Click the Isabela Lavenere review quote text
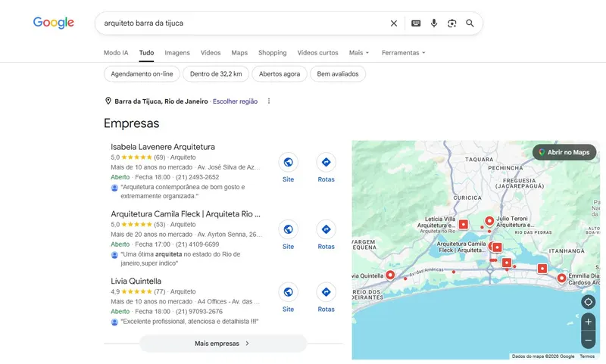Image resolution: width=606 pixels, height=364 pixels. pos(183,191)
